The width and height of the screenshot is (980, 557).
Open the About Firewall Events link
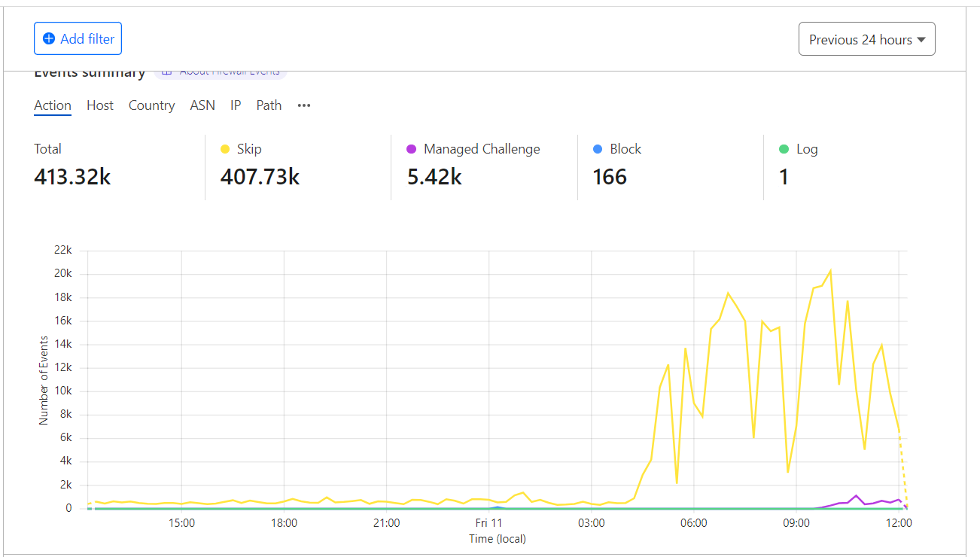tap(230, 72)
